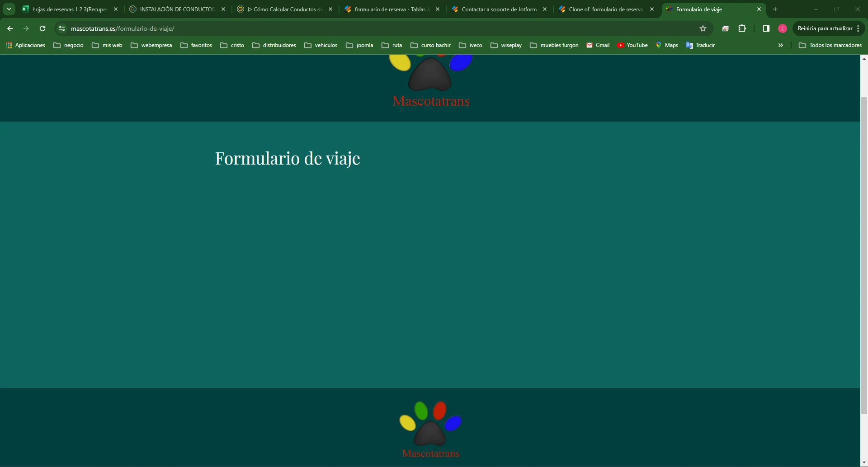Image resolution: width=868 pixels, height=467 pixels.
Task: Open the Extensions puzzle-piece menu
Action: 743,28
